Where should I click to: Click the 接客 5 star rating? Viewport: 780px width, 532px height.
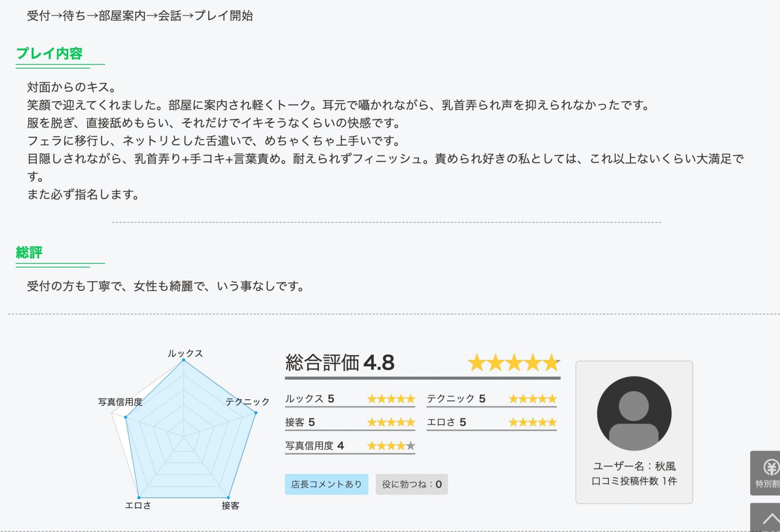click(x=391, y=422)
